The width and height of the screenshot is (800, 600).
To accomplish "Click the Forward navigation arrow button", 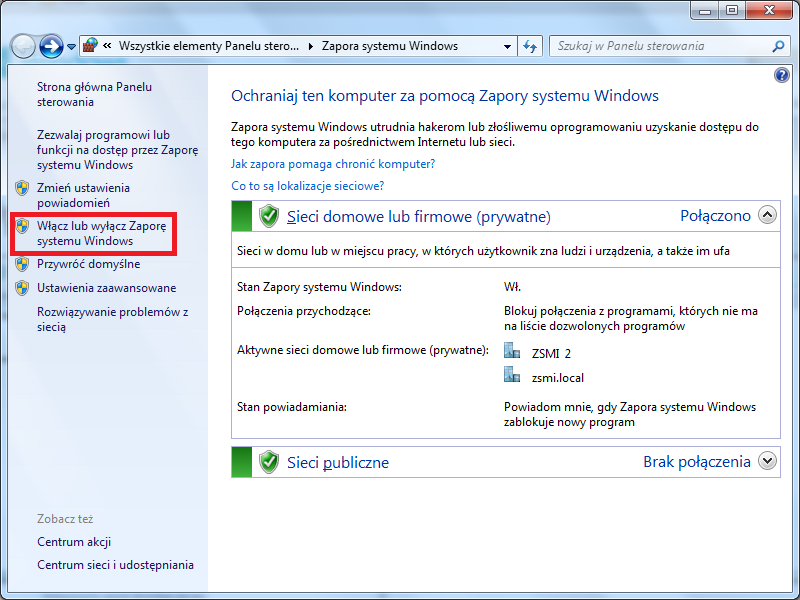I will tap(52, 46).
